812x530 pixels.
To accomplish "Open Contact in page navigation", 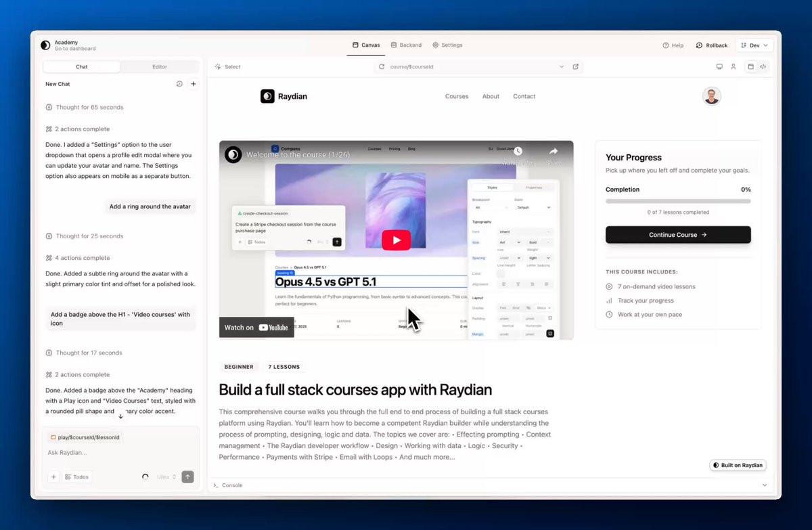I will 524,96.
